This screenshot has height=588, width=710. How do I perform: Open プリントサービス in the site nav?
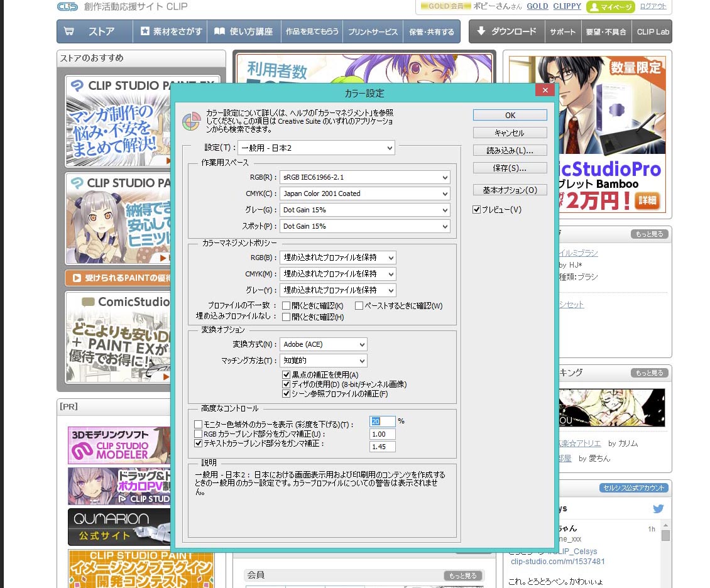[x=373, y=31]
